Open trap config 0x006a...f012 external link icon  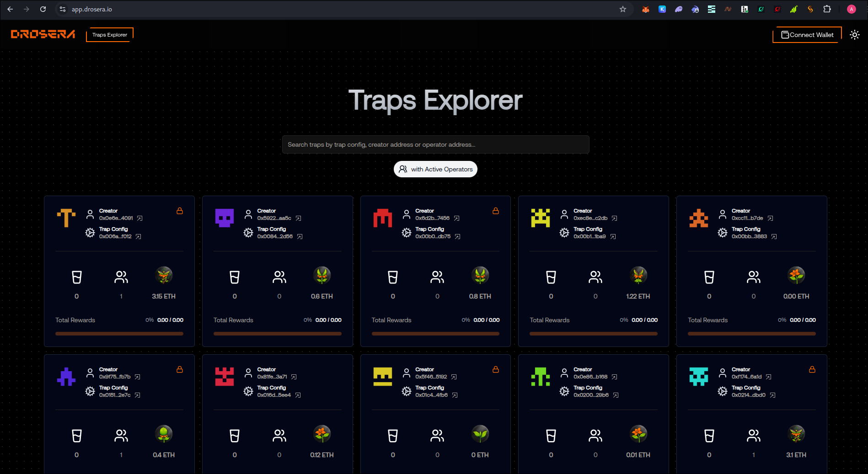tap(139, 237)
